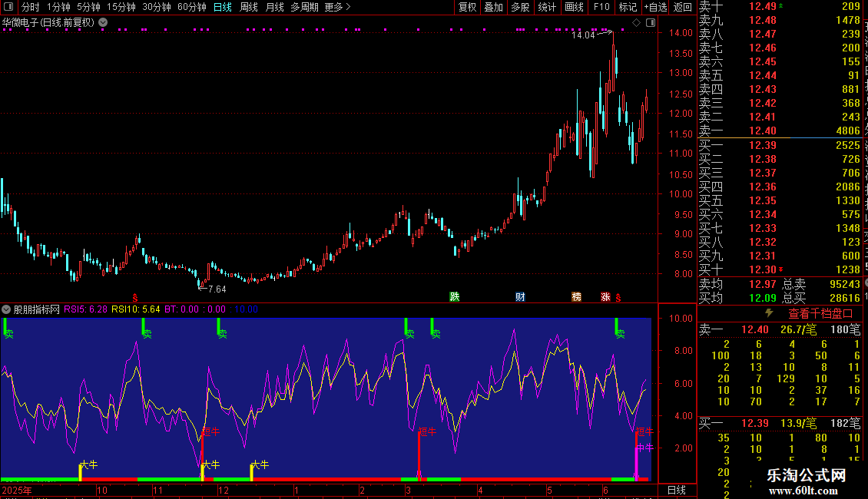
Task: Select the 60分钟 period tab
Action: click(x=191, y=7)
